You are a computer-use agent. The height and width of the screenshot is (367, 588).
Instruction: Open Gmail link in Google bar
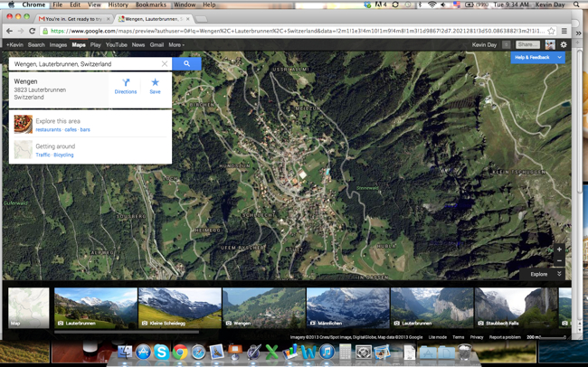point(156,44)
